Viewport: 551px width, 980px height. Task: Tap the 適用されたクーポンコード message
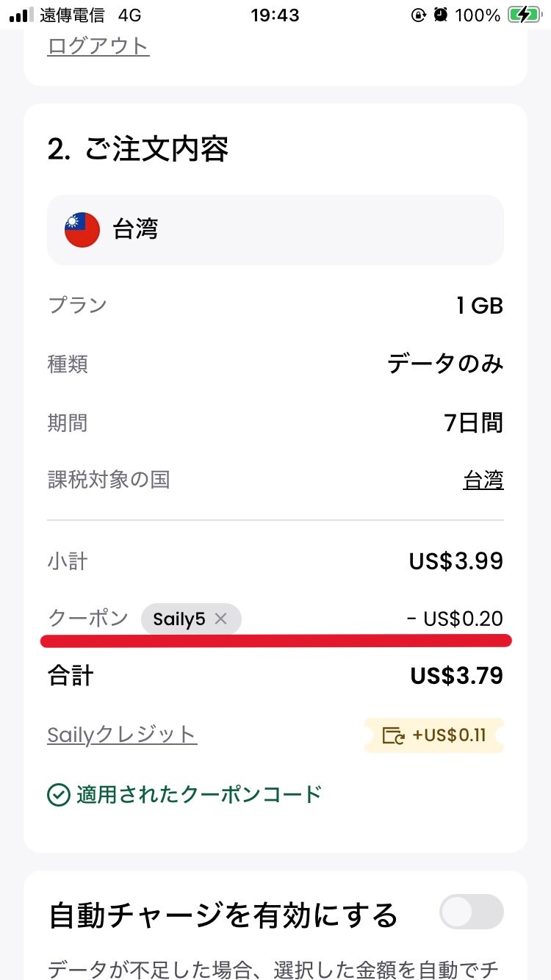coord(198,795)
